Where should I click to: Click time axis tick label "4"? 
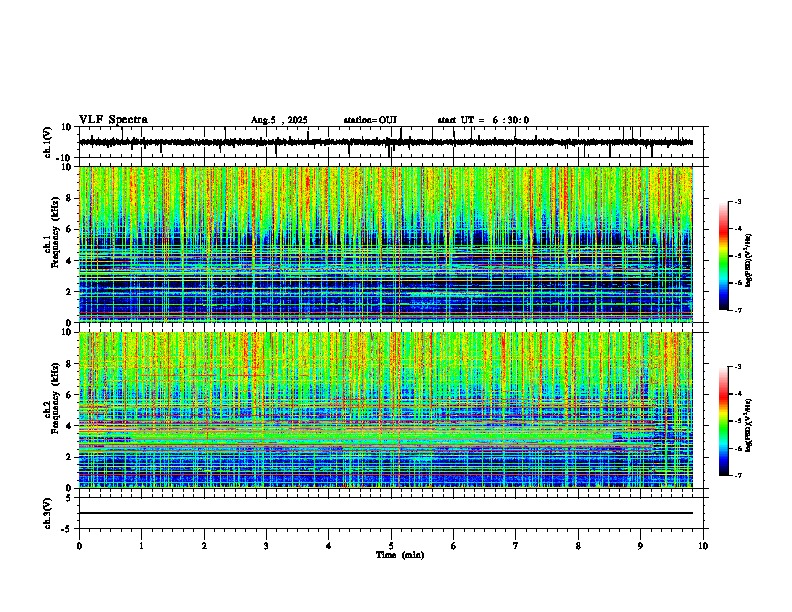(x=329, y=546)
